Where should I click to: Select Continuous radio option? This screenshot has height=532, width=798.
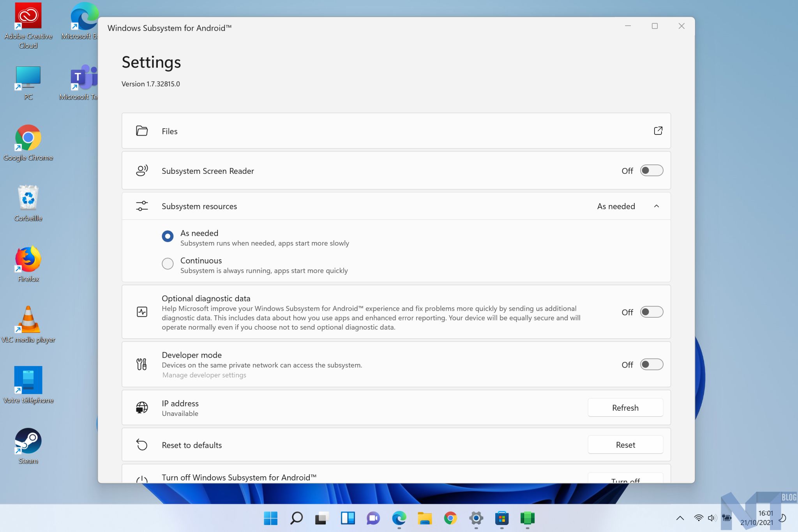click(168, 264)
